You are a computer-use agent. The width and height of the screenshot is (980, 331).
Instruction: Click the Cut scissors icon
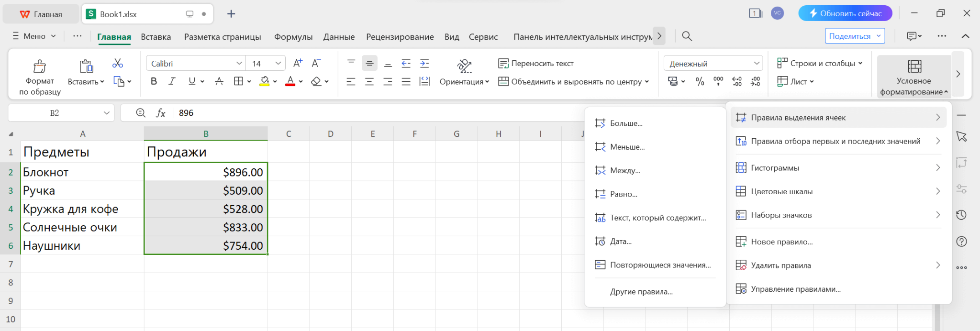pos(118,63)
